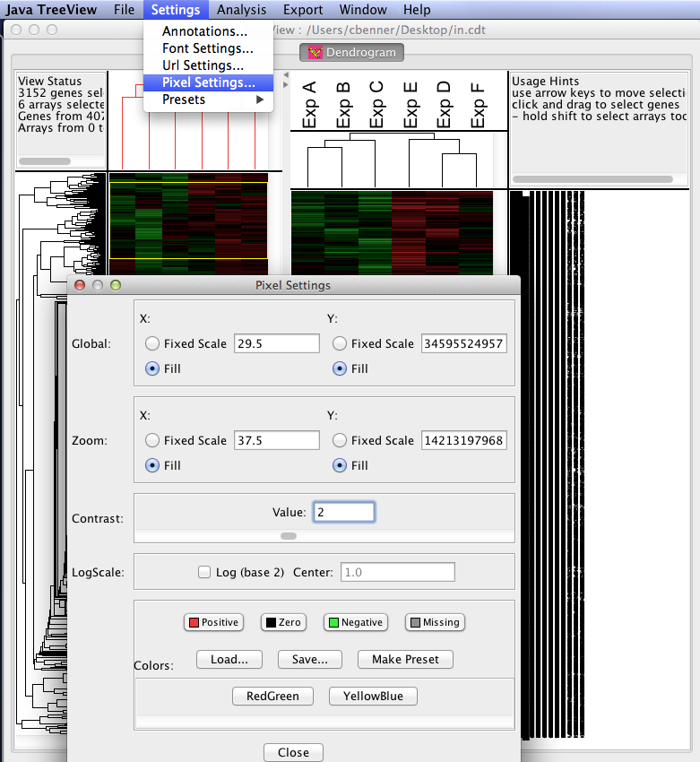Click "click and drag to select genes" hint
Screen dimensions: 700x762
coord(595,105)
